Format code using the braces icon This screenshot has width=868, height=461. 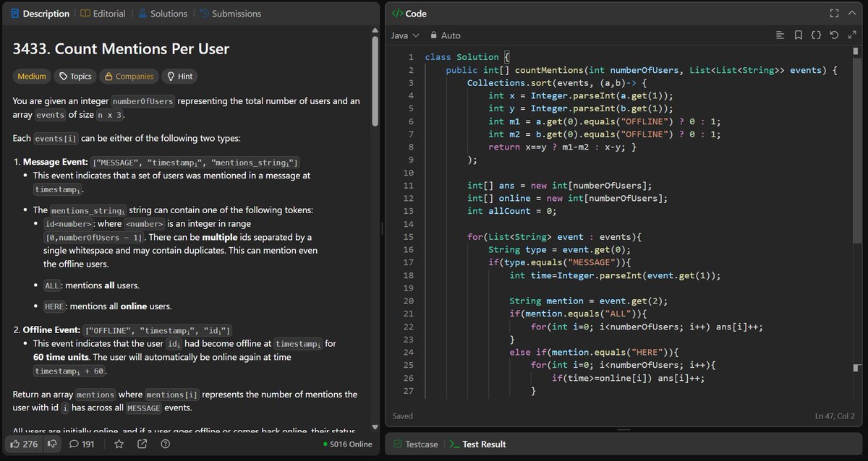click(815, 35)
